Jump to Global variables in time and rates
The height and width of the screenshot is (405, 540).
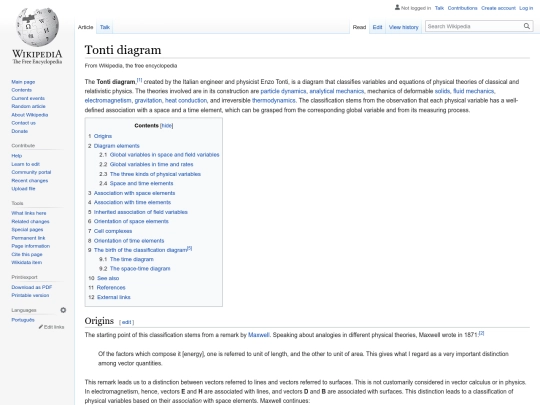151,165
